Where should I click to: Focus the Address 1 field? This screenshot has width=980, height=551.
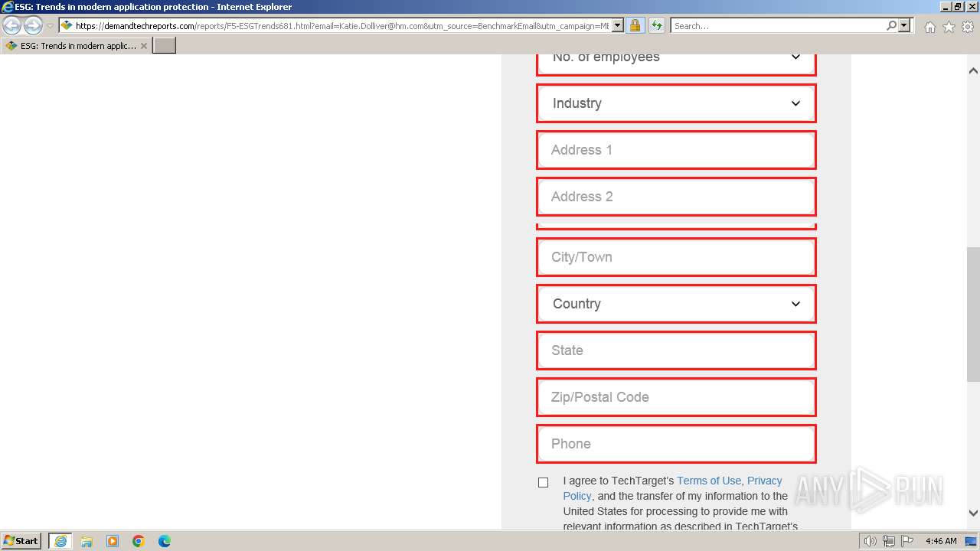676,150
